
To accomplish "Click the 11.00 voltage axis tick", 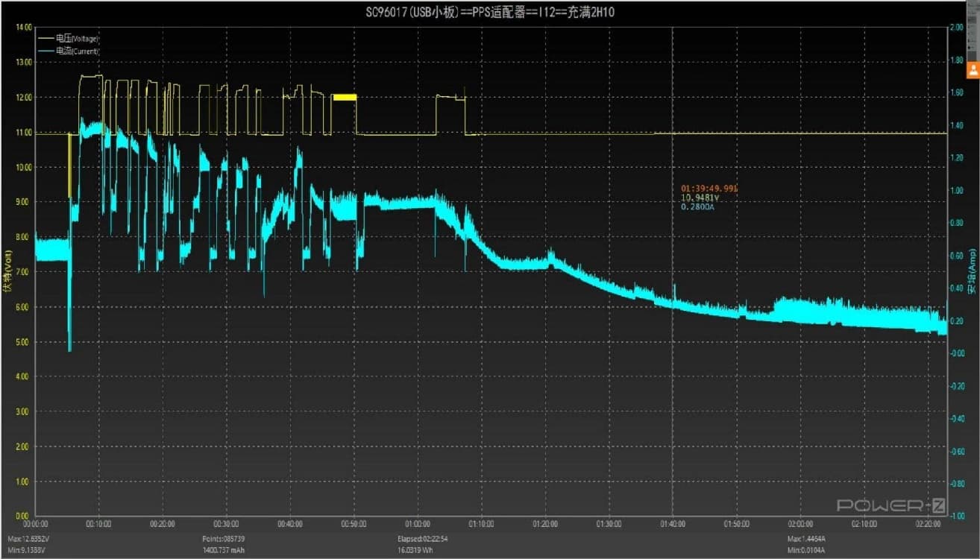I will click(x=24, y=133).
